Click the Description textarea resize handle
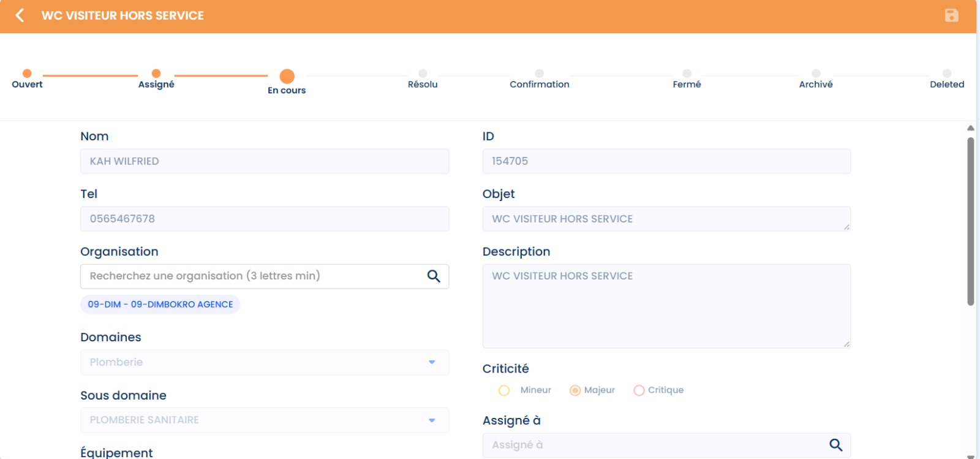This screenshot has height=459, width=980. point(846,344)
